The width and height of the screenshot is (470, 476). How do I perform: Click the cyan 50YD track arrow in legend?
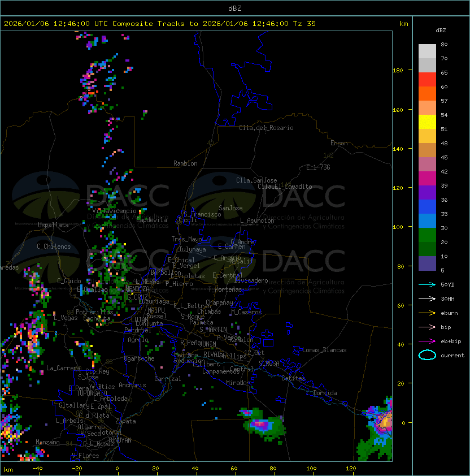[x=427, y=284]
